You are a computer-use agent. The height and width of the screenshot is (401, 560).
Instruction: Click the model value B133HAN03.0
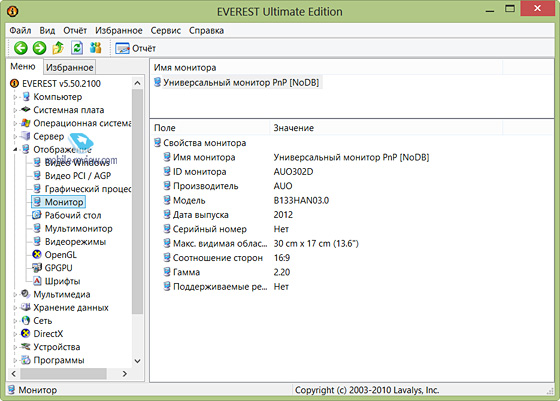click(301, 200)
